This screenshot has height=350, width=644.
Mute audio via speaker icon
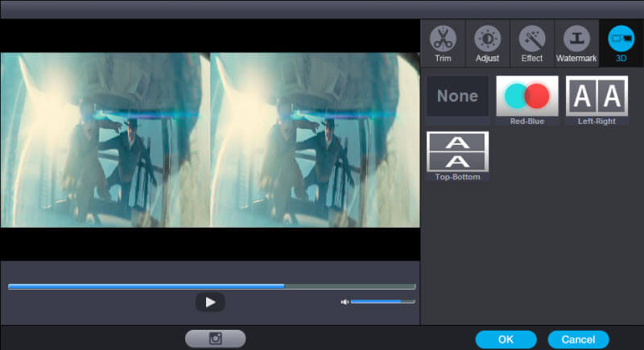click(x=345, y=302)
